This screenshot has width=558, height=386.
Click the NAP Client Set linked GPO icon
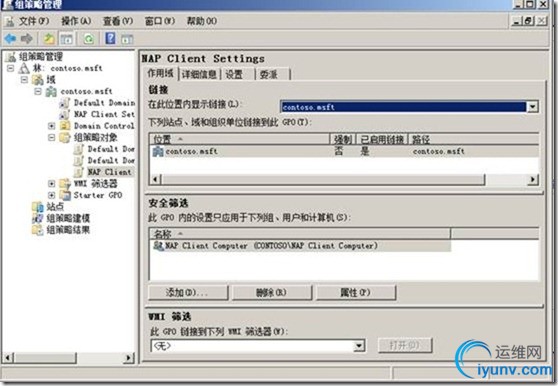(x=64, y=114)
